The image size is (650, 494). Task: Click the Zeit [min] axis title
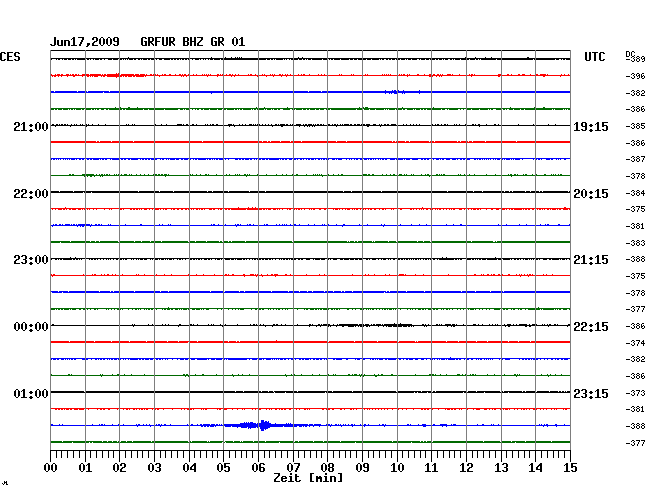tap(308, 478)
